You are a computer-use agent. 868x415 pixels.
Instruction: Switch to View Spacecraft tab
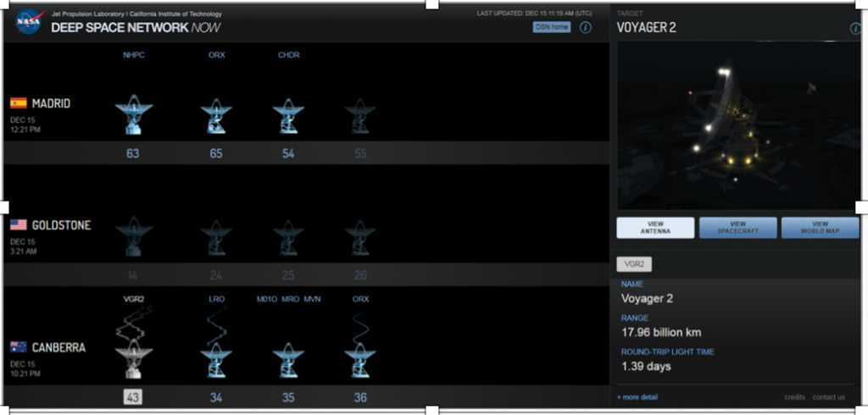click(737, 228)
